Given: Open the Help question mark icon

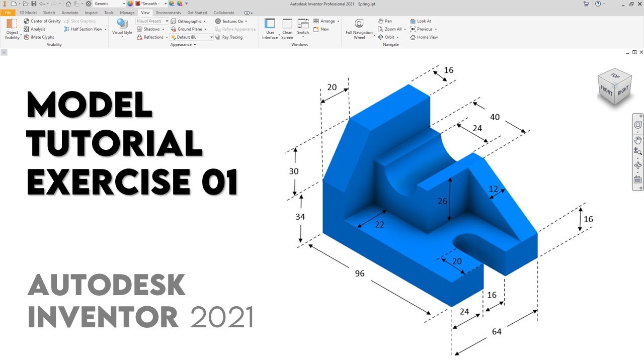Looking at the screenshot, I should pyautogui.click(x=597, y=4).
